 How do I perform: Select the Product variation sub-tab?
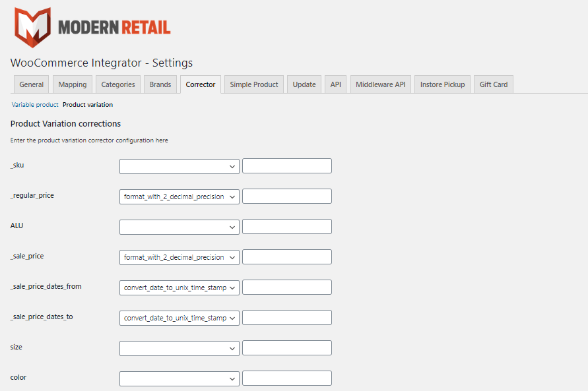[x=88, y=104]
